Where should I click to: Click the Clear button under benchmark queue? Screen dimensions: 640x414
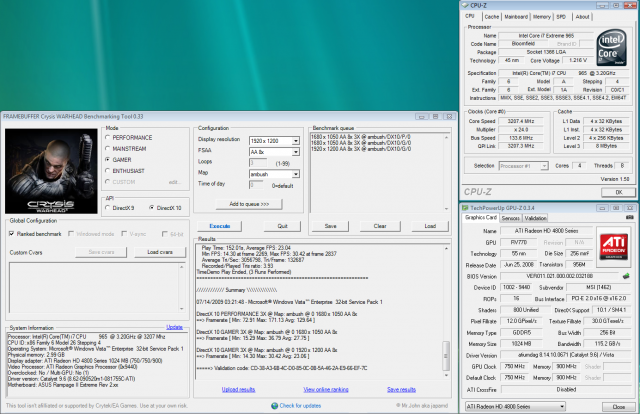click(380, 226)
